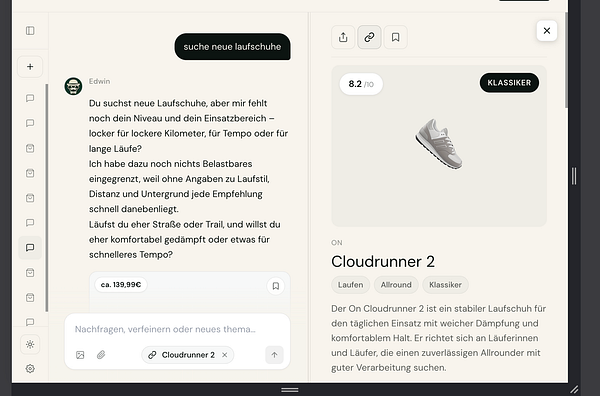Copy the product link with the chain icon
This screenshot has height=396, width=600.
click(369, 37)
